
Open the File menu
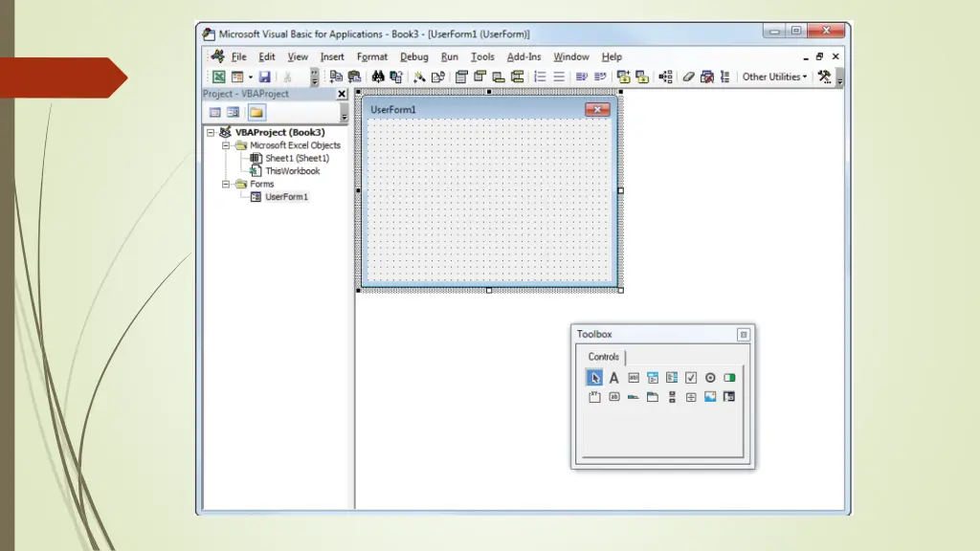238,56
